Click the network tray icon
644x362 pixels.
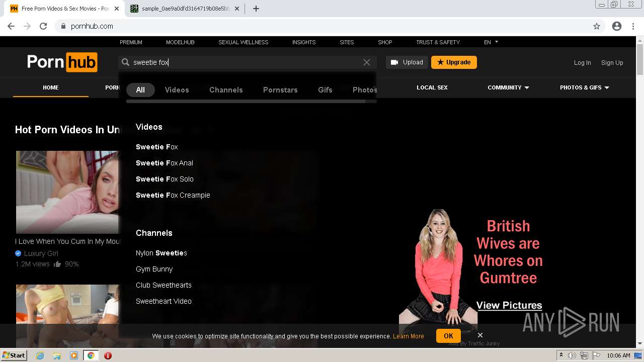[584, 355]
